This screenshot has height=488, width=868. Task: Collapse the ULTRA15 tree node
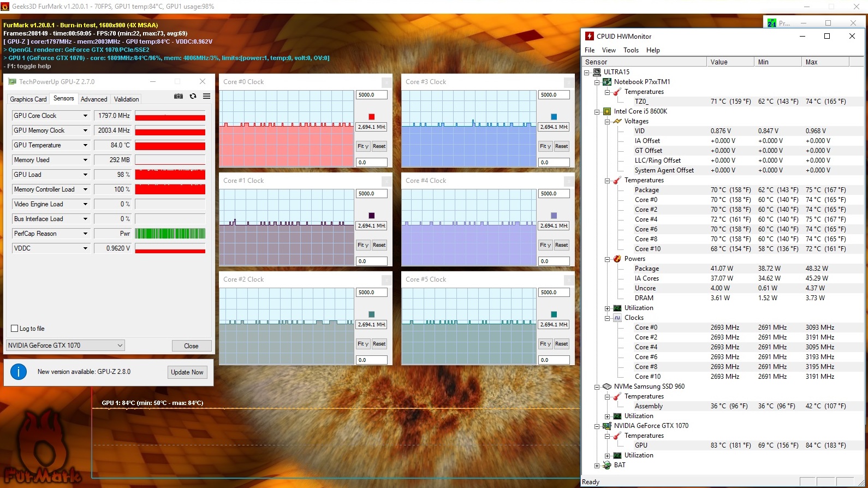pos(587,72)
